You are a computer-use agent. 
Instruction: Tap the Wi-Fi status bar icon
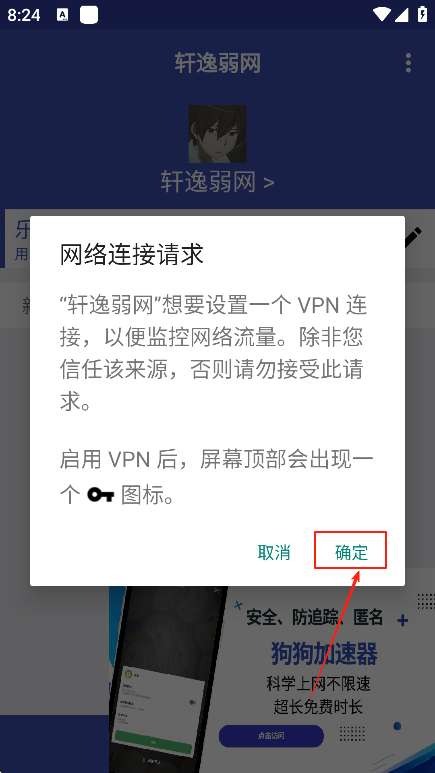pos(382,14)
